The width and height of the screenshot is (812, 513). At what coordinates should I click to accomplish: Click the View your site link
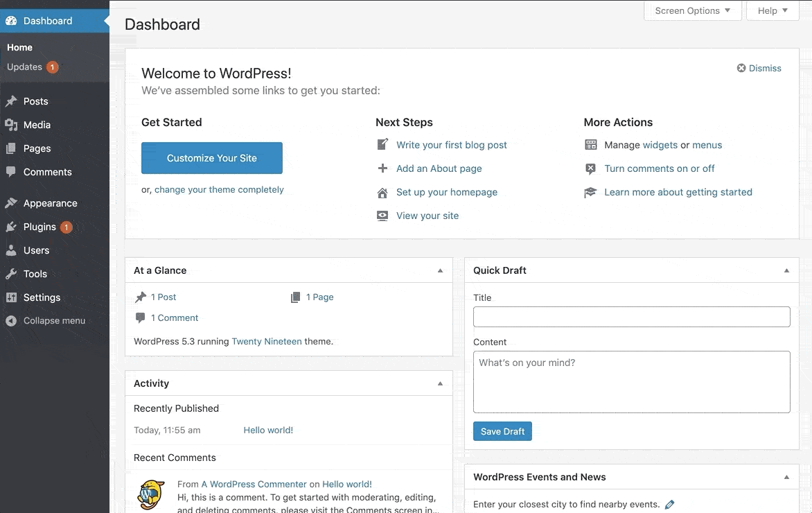(427, 216)
